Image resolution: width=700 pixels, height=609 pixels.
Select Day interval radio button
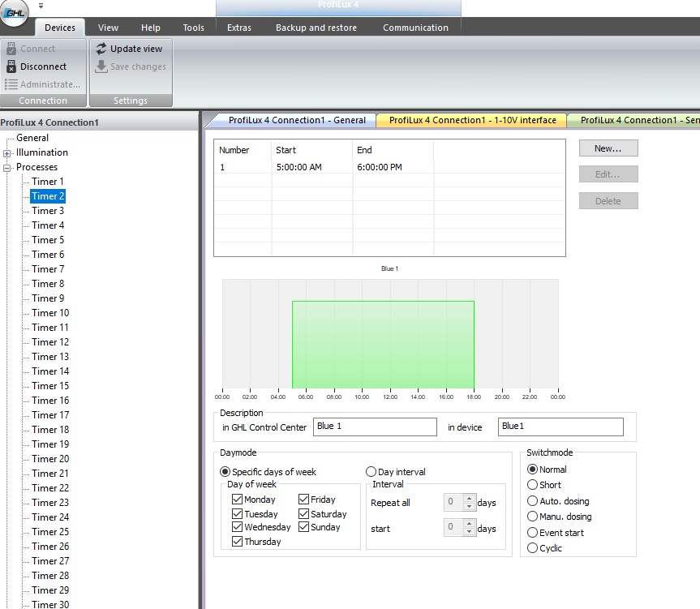click(x=371, y=472)
